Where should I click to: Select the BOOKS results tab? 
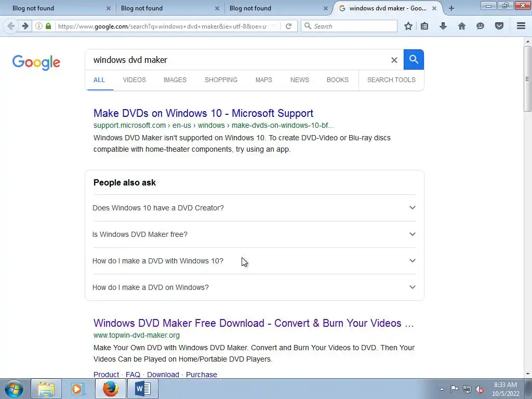pyautogui.click(x=337, y=79)
